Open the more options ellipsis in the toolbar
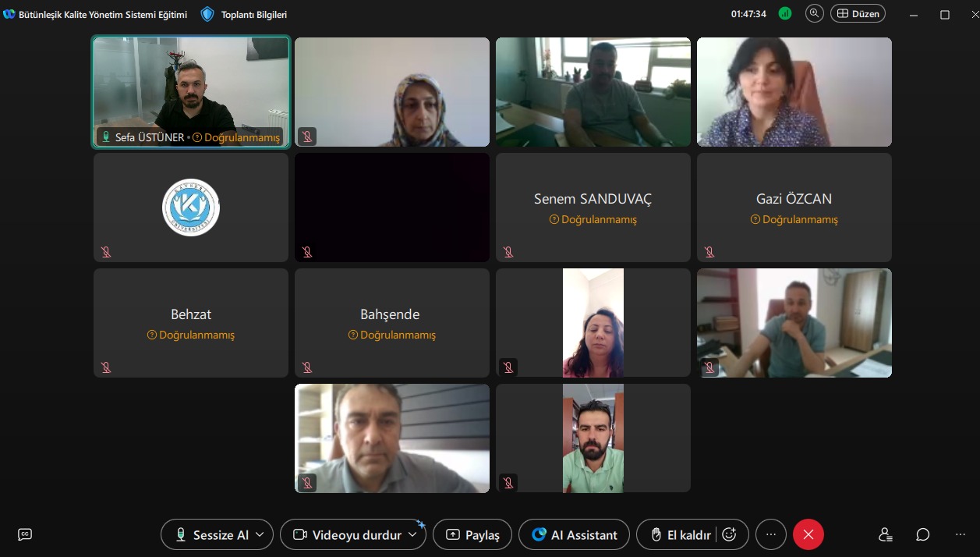This screenshot has width=980, height=557. (x=771, y=534)
